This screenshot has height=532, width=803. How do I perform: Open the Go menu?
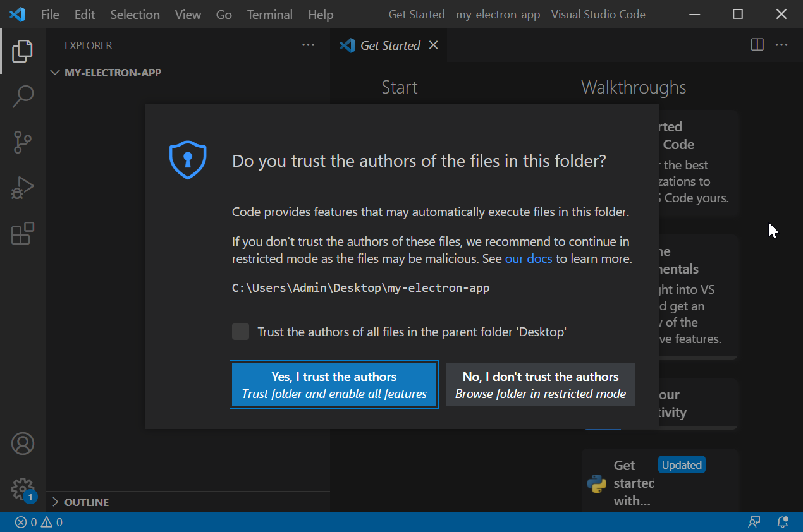pos(224,15)
